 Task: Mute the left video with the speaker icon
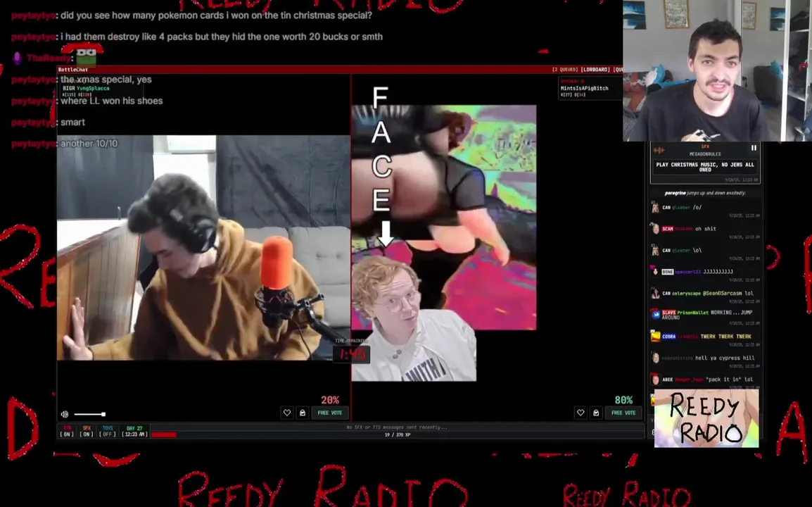point(65,414)
